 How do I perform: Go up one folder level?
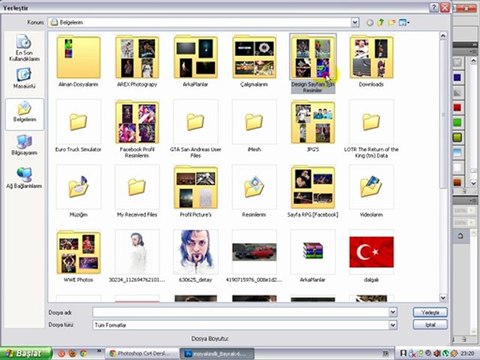coord(381,22)
